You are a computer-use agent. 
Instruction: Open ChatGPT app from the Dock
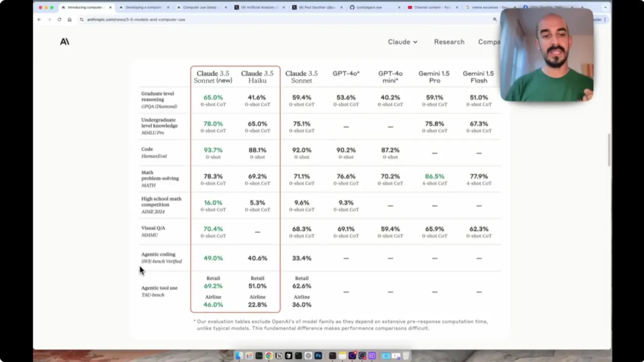(308, 356)
